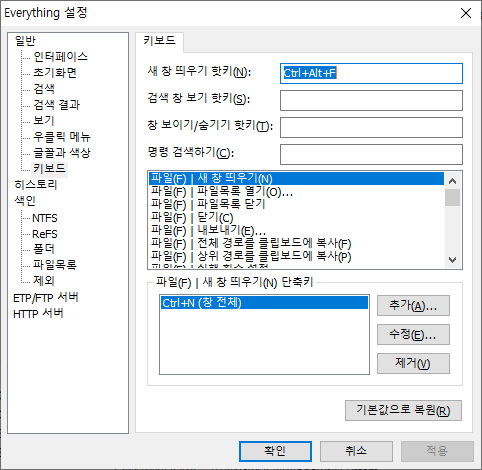The width and height of the screenshot is (482, 470).
Task: Select 일반 in the settings tree
Action: pyautogui.click(x=25, y=41)
